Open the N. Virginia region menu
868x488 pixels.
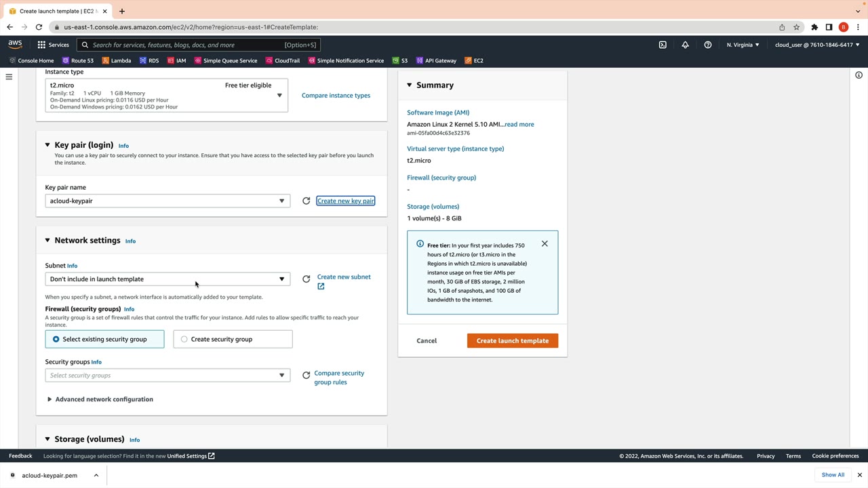point(743,45)
